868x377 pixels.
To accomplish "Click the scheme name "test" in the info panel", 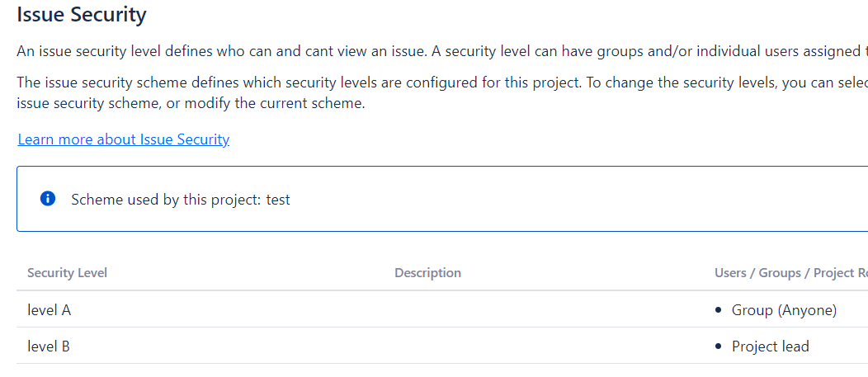I will 278,200.
